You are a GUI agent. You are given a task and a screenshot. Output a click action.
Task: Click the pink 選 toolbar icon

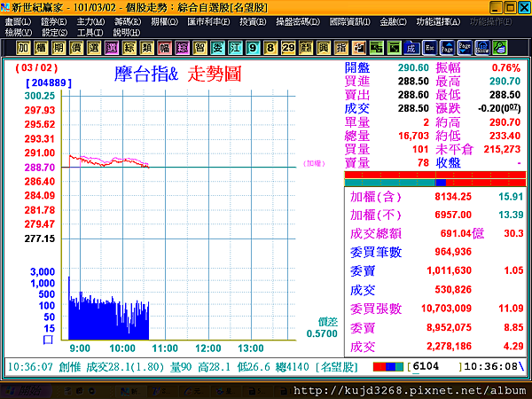[112, 48]
